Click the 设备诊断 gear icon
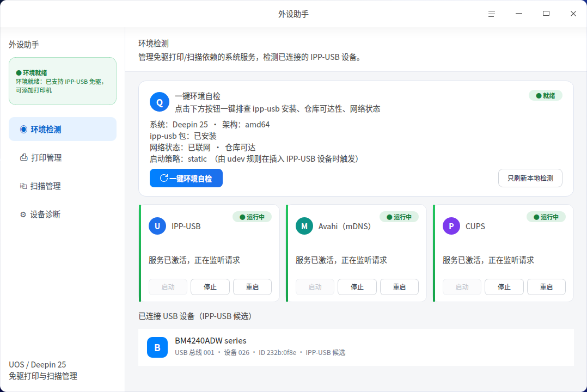 [23, 215]
